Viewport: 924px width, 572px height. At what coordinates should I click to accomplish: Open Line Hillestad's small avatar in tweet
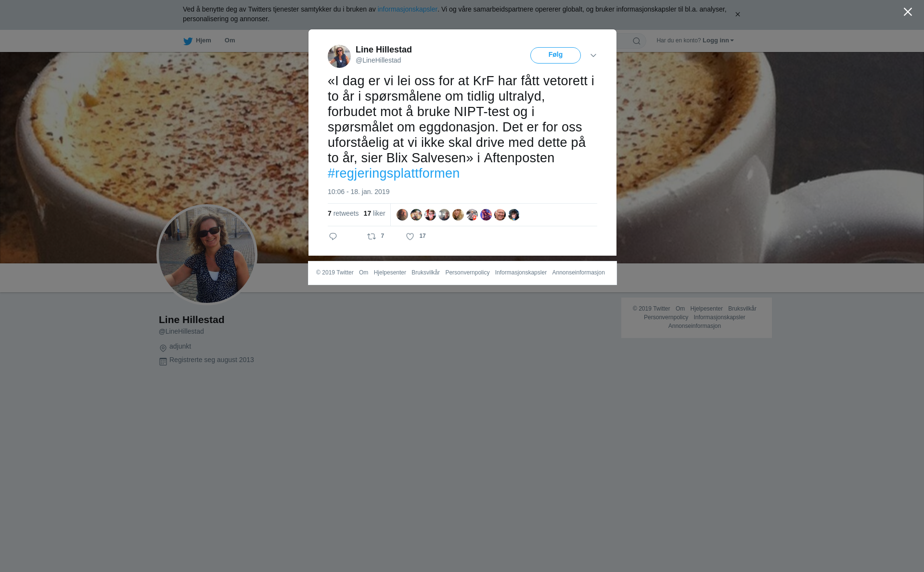click(339, 56)
